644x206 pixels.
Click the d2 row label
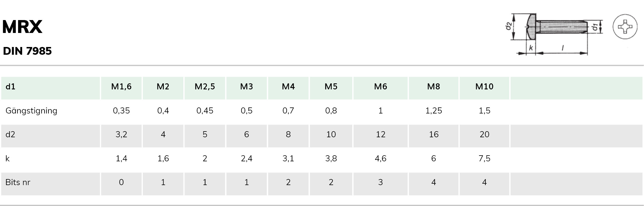10,134
